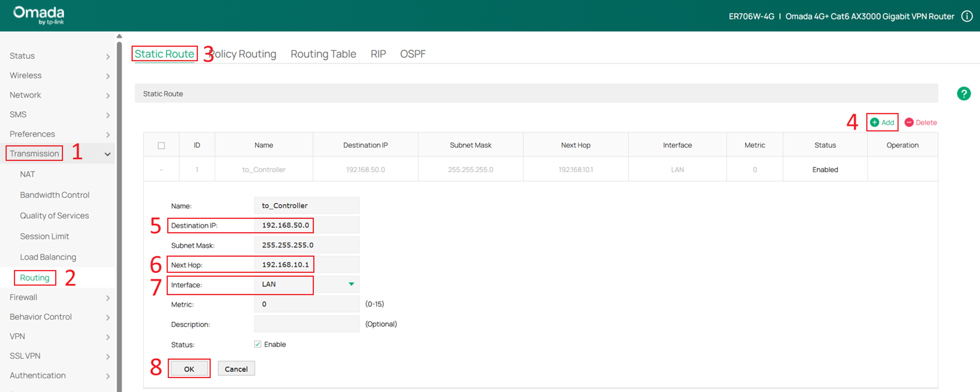The width and height of the screenshot is (980, 392).
Task: Click the Enabled status cell in table
Action: click(825, 170)
